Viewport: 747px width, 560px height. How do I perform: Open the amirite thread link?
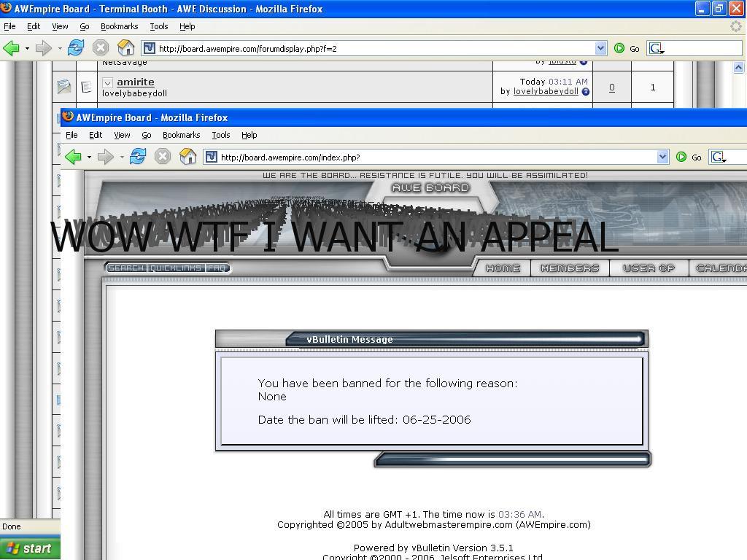click(x=135, y=82)
